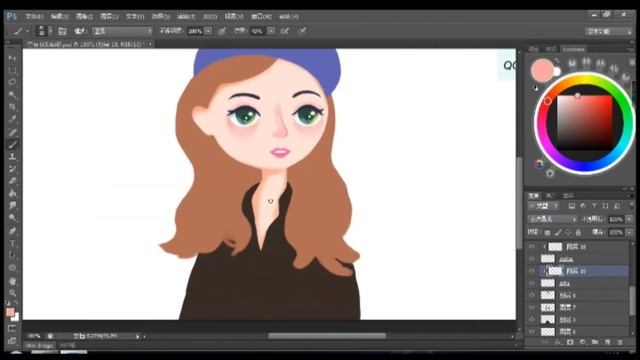Select the Path Selection tool

pos(12,256)
